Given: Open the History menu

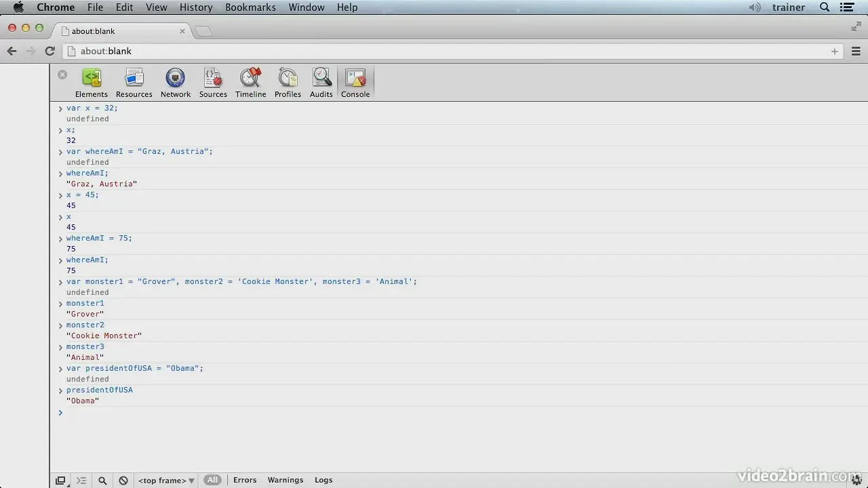Looking at the screenshot, I should pyautogui.click(x=196, y=7).
